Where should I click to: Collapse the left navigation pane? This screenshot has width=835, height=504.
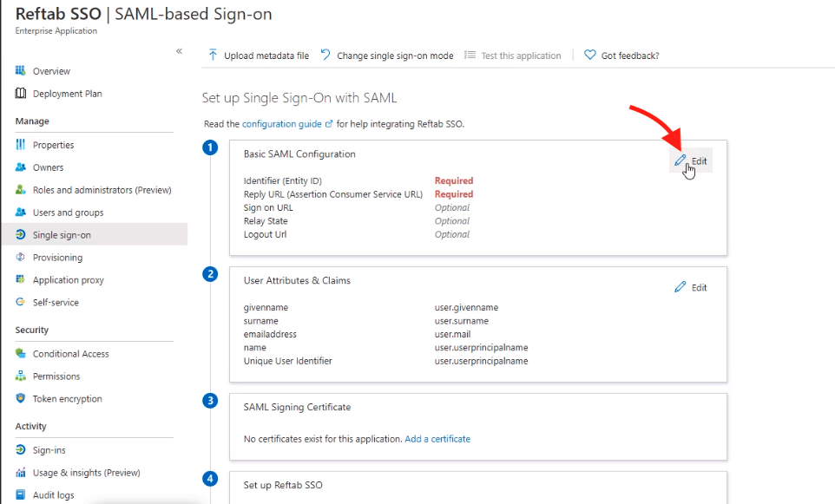pos(180,51)
